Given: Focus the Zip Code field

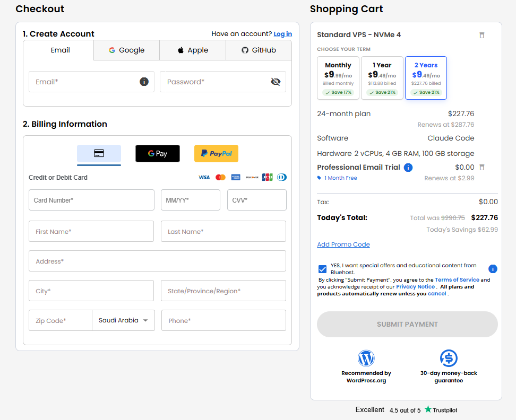Looking at the screenshot, I should [x=60, y=320].
